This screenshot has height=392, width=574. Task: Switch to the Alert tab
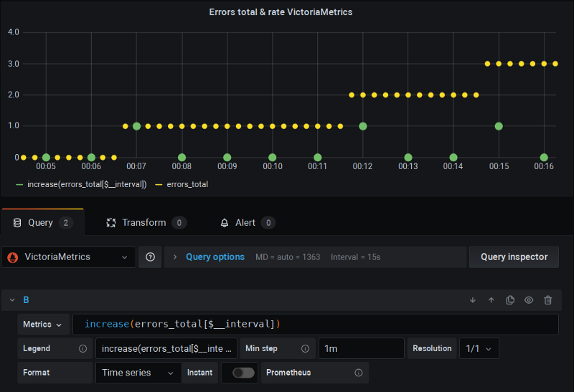tap(247, 223)
